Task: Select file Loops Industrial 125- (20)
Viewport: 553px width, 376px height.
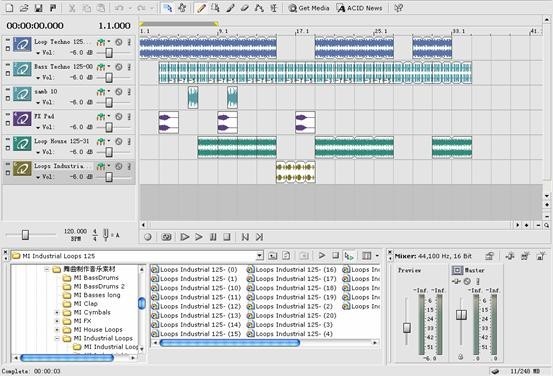Action: pos(292,316)
